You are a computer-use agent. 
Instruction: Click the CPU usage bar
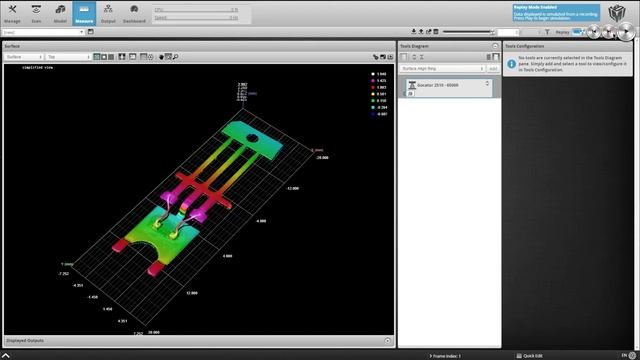(196, 9)
